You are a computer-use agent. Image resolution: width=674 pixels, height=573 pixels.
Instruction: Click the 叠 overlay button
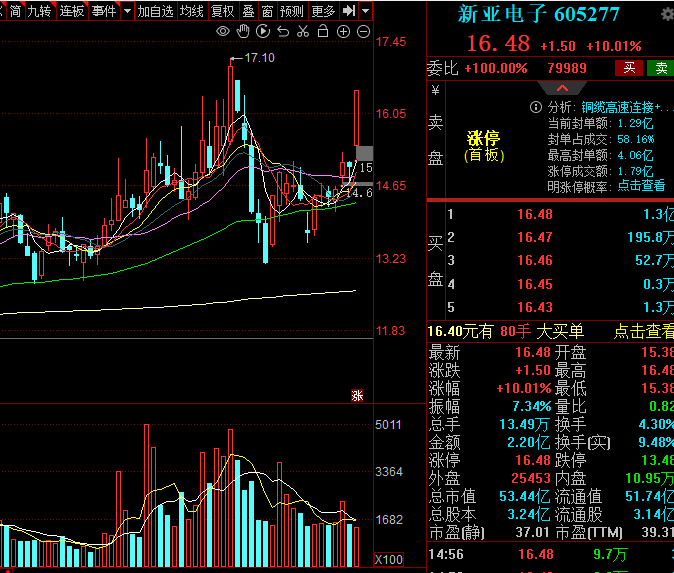point(248,11)
